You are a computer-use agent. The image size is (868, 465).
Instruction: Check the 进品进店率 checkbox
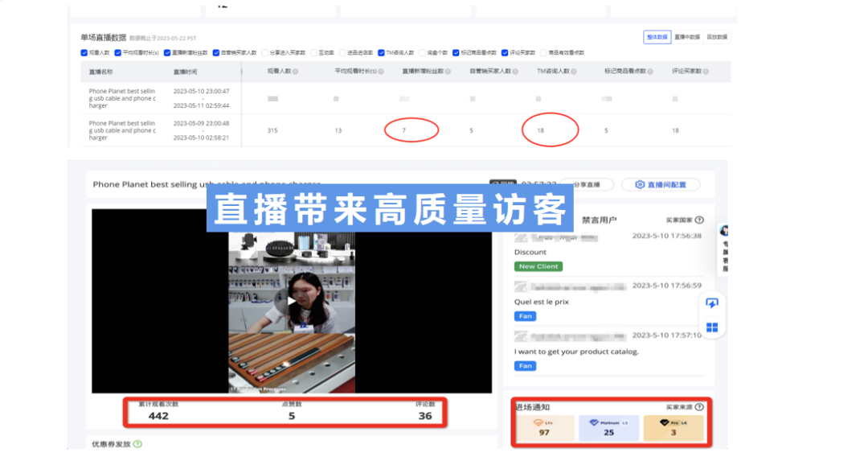pyautogui.click(x=342, y=52)
